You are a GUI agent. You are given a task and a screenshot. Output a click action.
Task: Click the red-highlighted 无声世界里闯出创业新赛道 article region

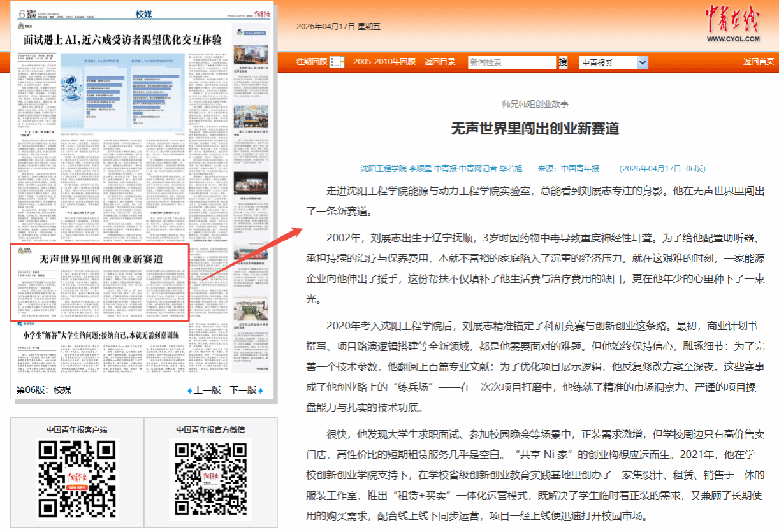coord(100,283)
